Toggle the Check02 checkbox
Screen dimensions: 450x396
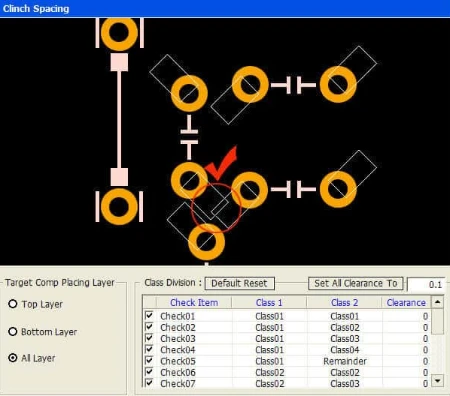click(x=149, y=327)
